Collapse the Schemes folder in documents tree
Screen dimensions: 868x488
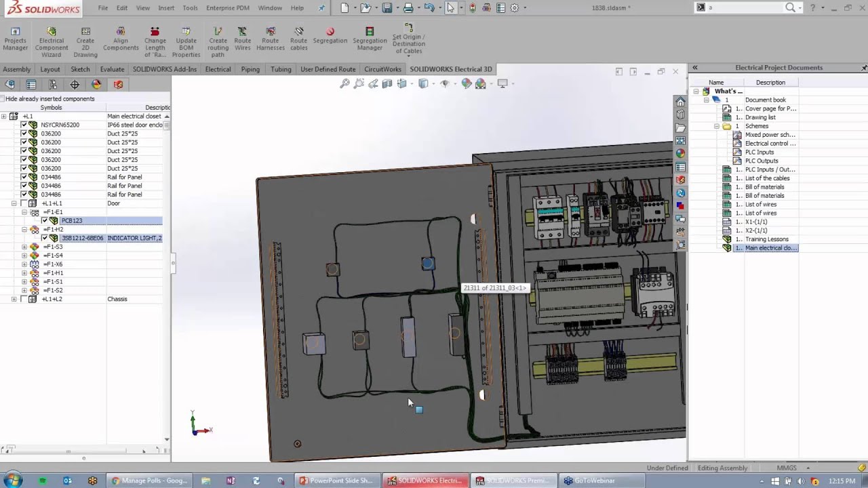[x=716, y=126]
